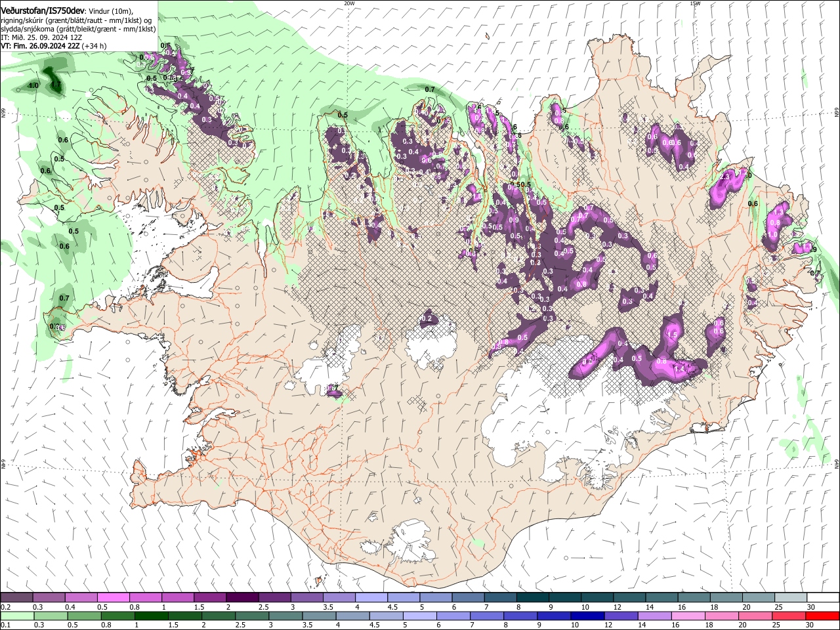
Task: Pick the light pink rain swatch at 16
Action: [x=688, y=616]
